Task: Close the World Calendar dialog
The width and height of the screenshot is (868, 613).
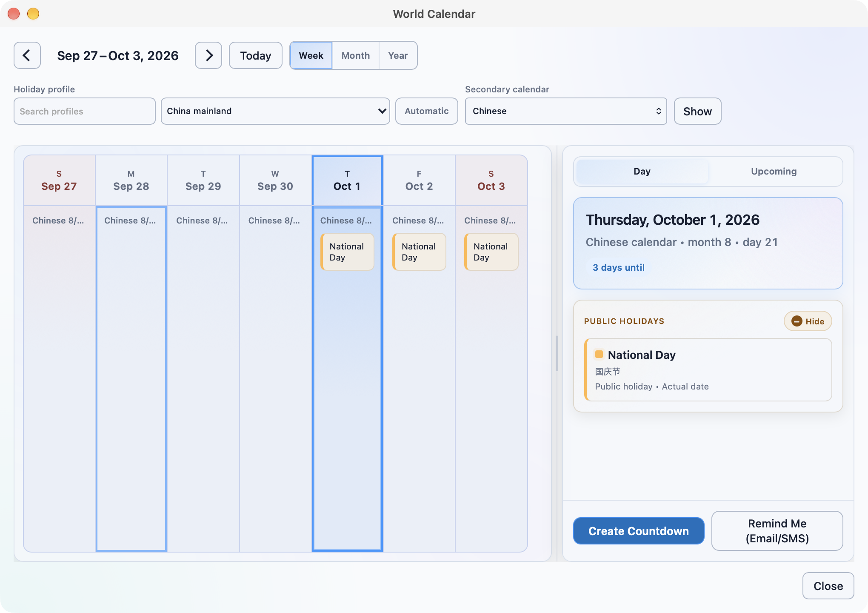Action: 828,586
